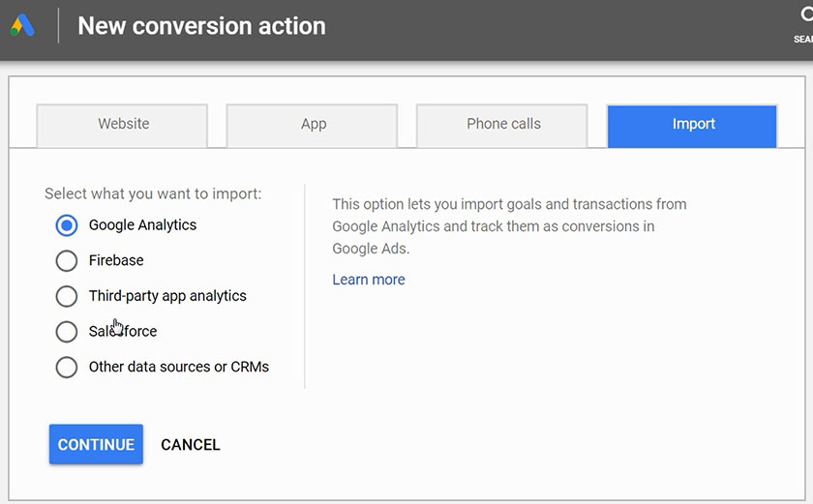Choose the Firebase radio circle
Screen dimensions: 813x504
point(66,261)
